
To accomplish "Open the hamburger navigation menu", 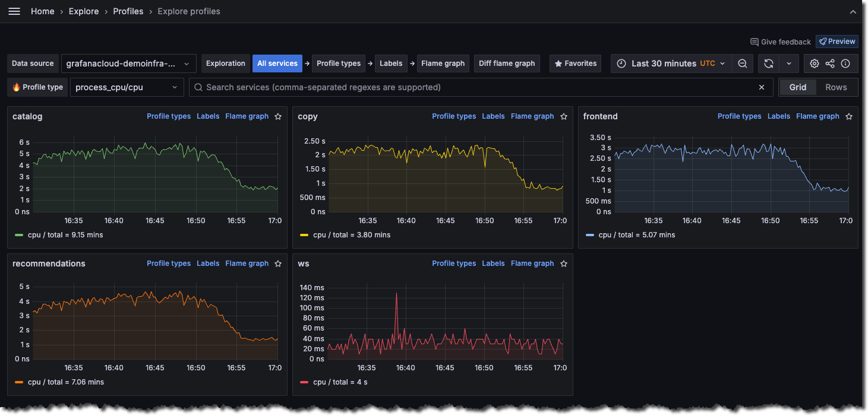I will (x=14, y=11).
